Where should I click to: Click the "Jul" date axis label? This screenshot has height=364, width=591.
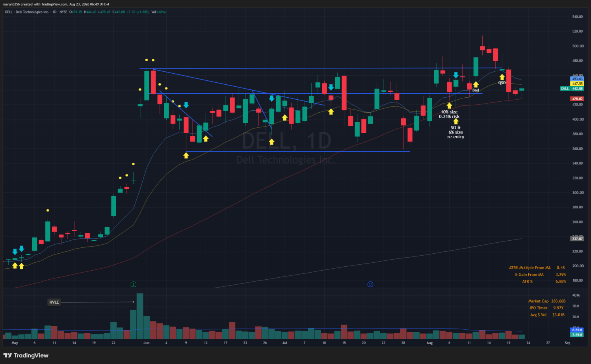point(285,343)
